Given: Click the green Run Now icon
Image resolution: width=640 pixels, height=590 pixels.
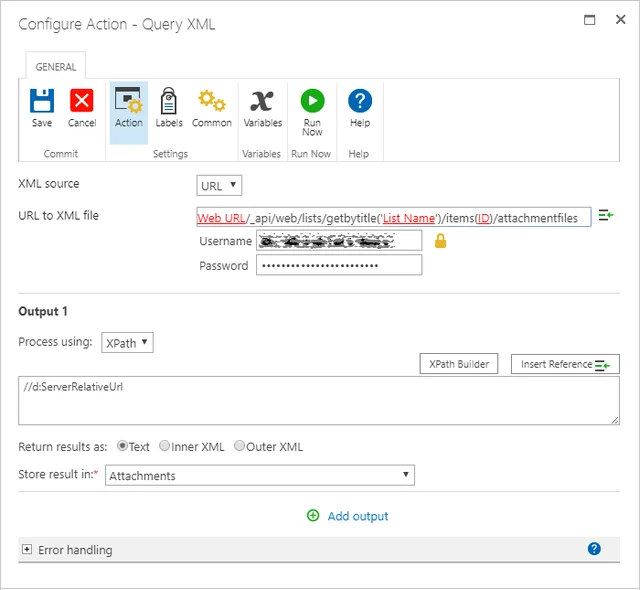Looking at the screenshot, I should 312,100.
